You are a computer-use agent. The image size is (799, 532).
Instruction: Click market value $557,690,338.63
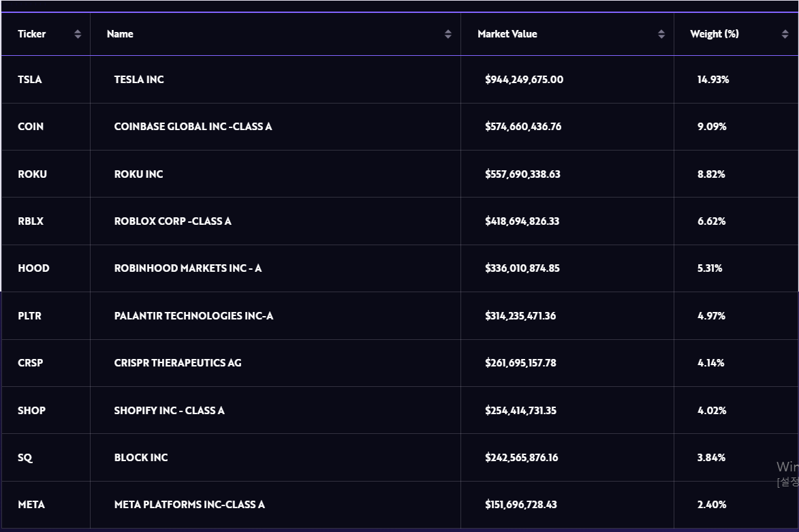point(523,174)
